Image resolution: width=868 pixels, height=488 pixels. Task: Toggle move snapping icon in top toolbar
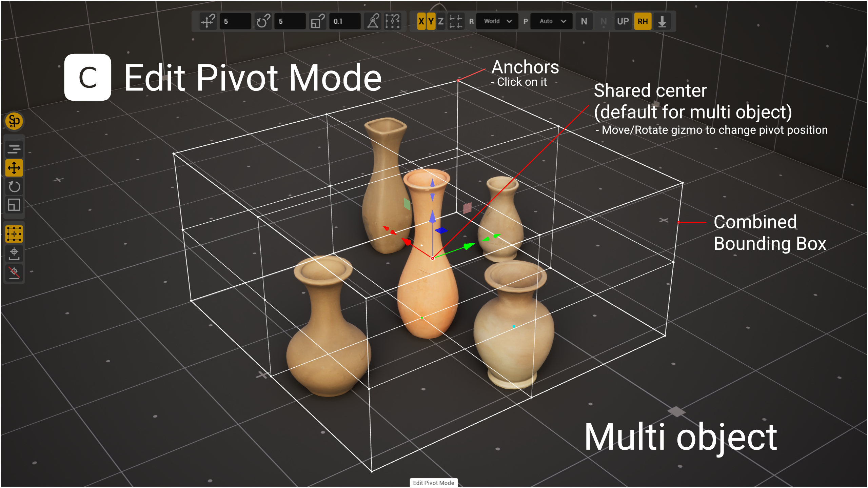[x=208, y=21]
